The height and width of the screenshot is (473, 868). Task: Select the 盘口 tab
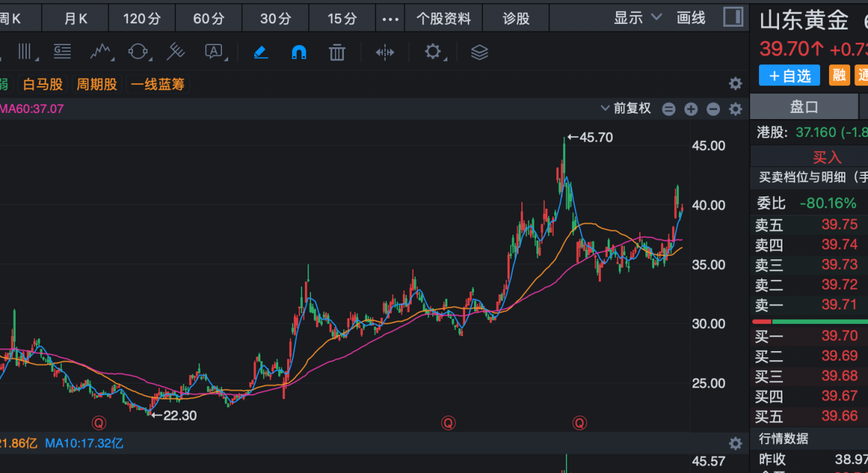[804, 107]
